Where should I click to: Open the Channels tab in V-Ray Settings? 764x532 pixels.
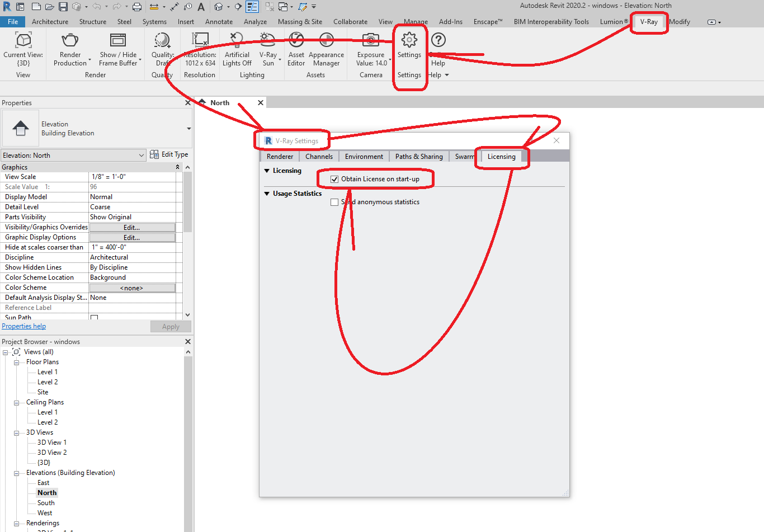pyautogui.click(x=319, y=157)
